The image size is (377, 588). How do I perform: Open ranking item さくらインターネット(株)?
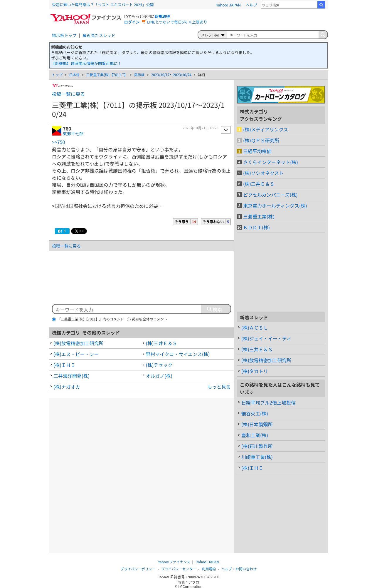270,162
